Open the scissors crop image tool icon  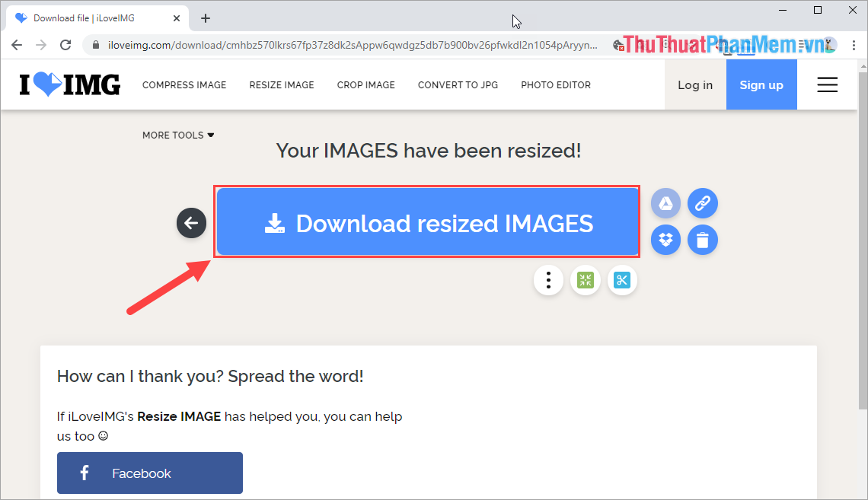click(622, 280)
